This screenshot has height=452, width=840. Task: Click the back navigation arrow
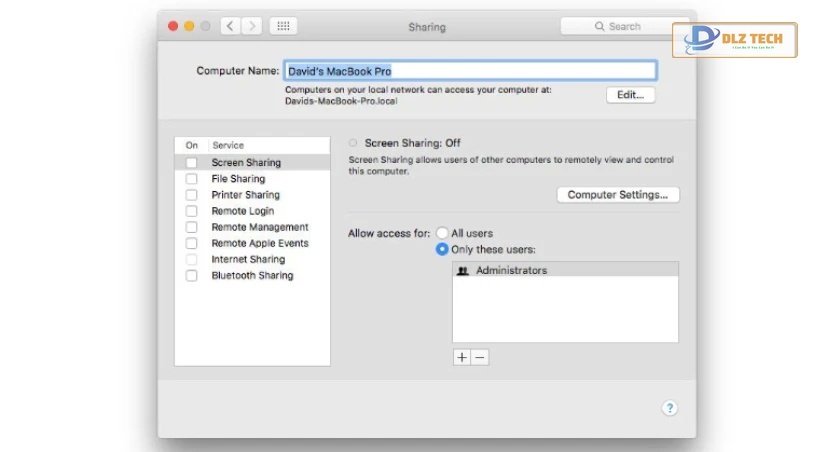click(x=231, y=26)
